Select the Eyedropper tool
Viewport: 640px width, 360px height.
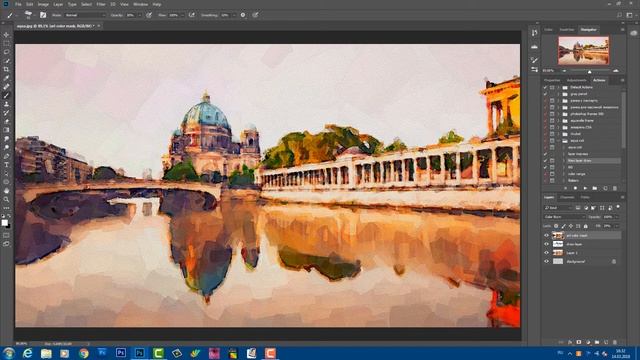point(6,78)
